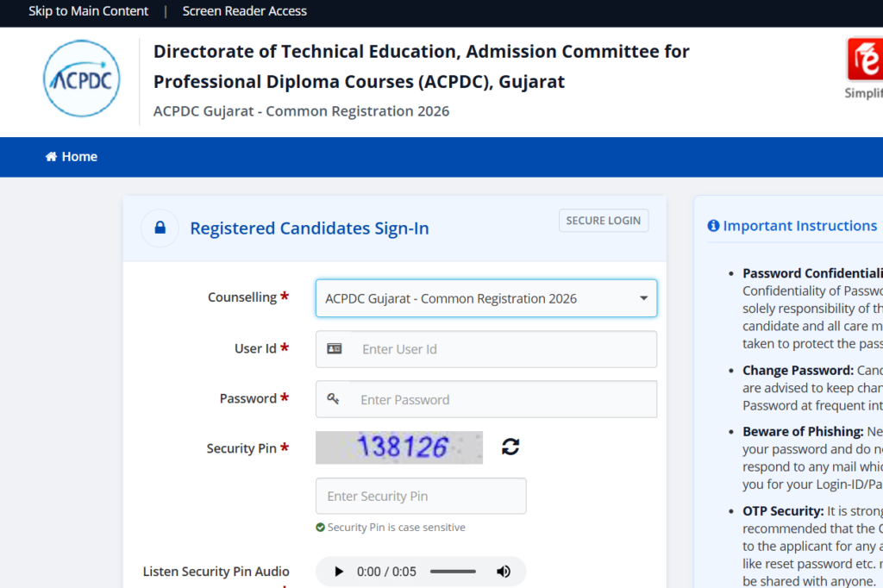Image resolution: width=883 pixels, height=588 pixels.
Task: Click Skip to Main Content link
Action: [x=89, y=10]
